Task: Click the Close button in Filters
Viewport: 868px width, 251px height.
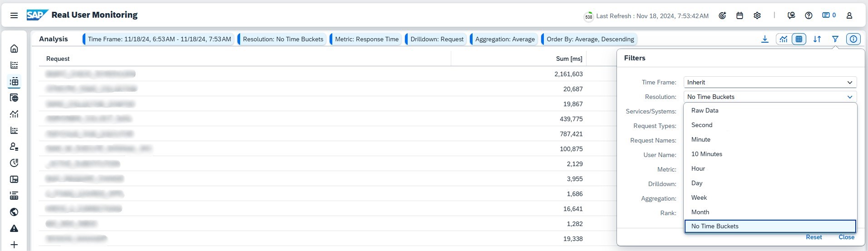Action: (x=846, y=237)
